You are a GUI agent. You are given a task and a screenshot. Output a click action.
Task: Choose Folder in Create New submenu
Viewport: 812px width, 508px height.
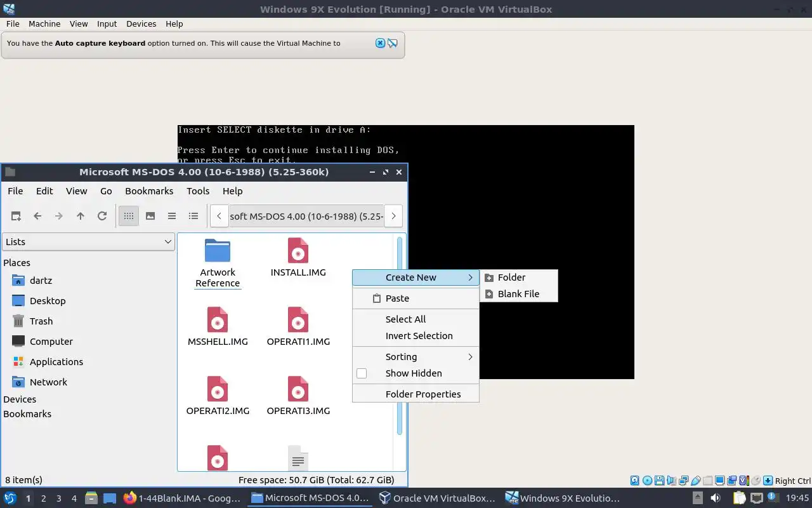(x=519, y=277)
